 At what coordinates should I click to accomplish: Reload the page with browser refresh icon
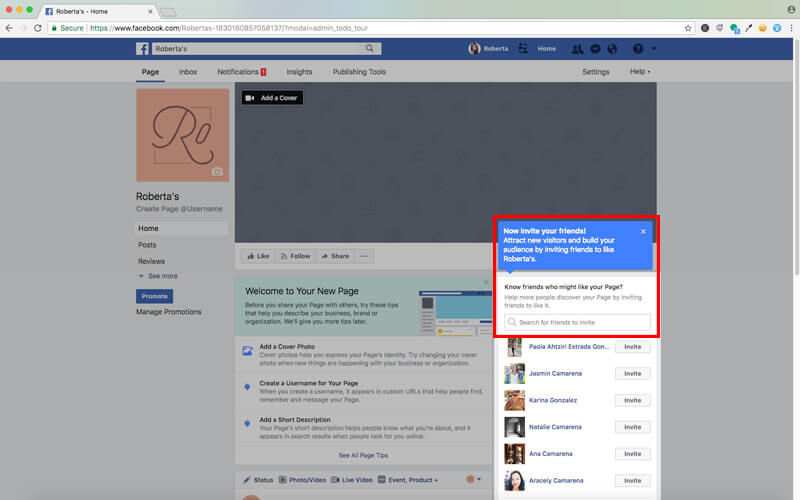37,28
